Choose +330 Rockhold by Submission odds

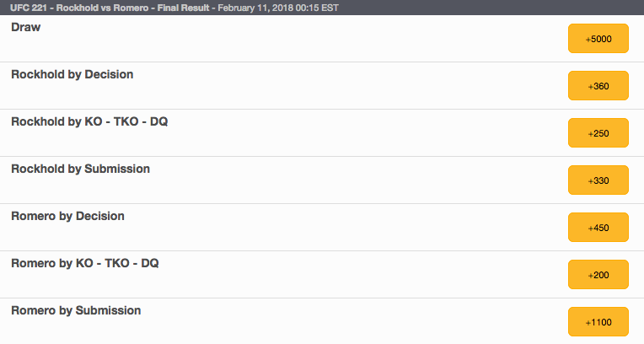coord(598,180)
